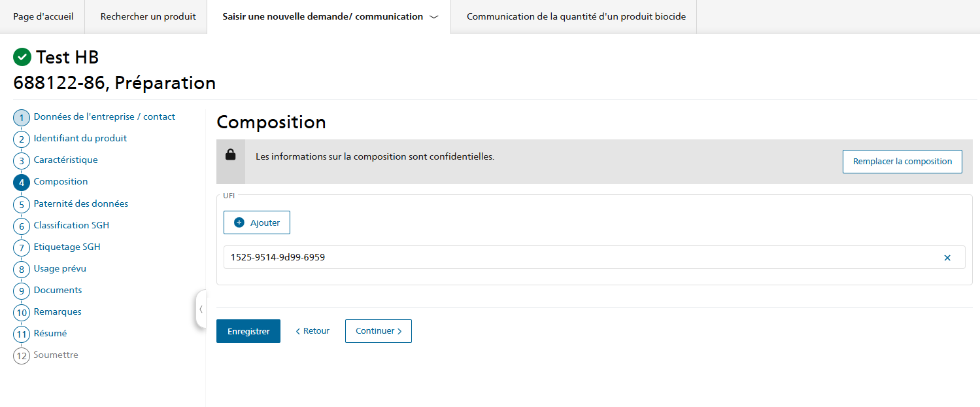The width and height of the screenshot is (980, 407).
Task: Click the lock icon in confidentiality banner
Action: tap(230, 155)
